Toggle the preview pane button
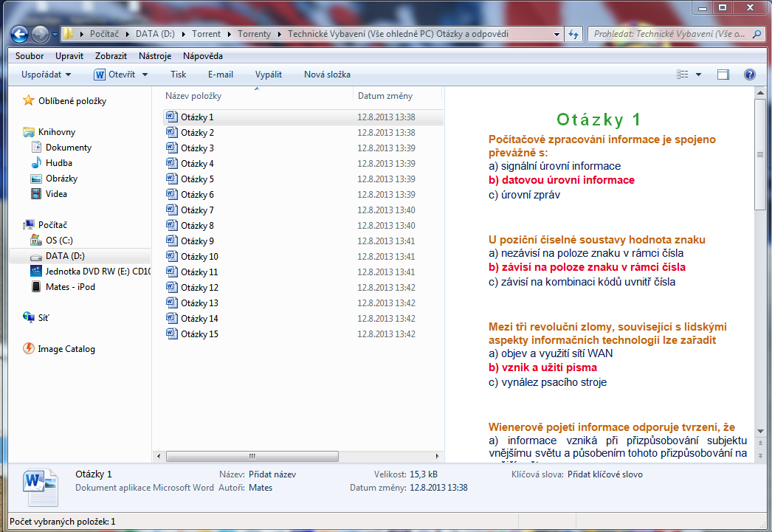Image resolution: width=772 pixels, height=532 pixels. click(723, 75)
